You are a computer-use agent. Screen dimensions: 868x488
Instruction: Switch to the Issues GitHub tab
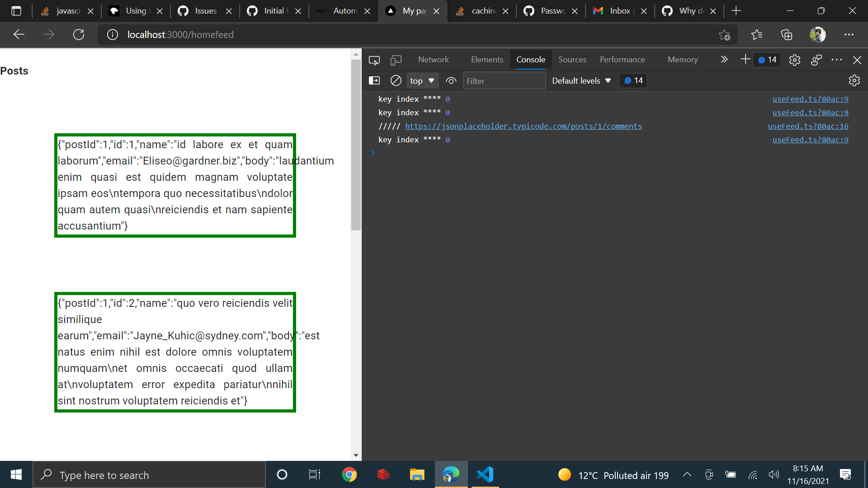tap(206, 11)
